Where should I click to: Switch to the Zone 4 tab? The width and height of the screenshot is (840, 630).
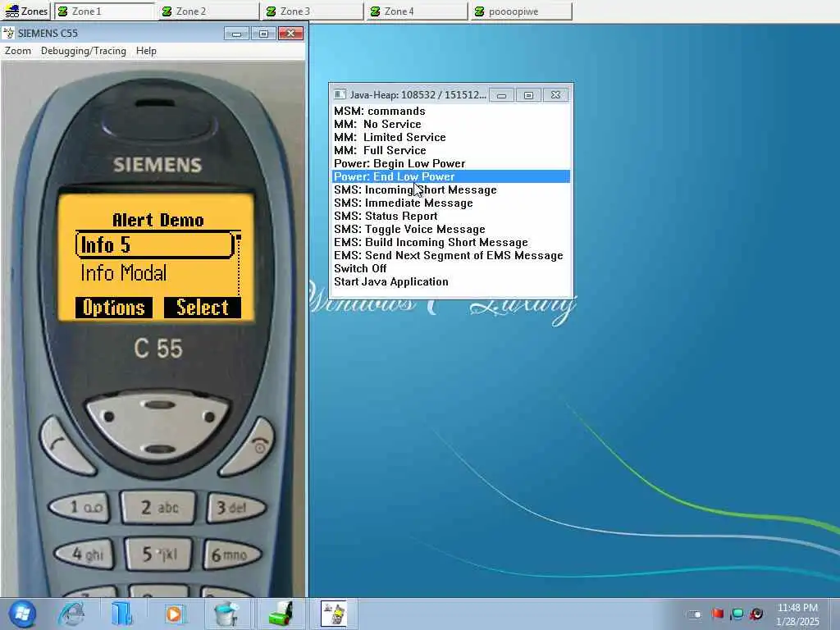click(417, 11)
